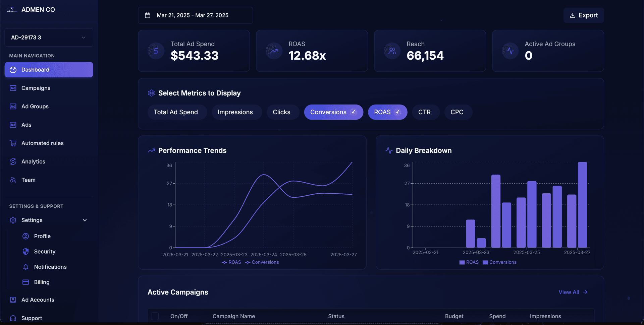Click the Ad Groups icon in navigation

pos(13,106)
